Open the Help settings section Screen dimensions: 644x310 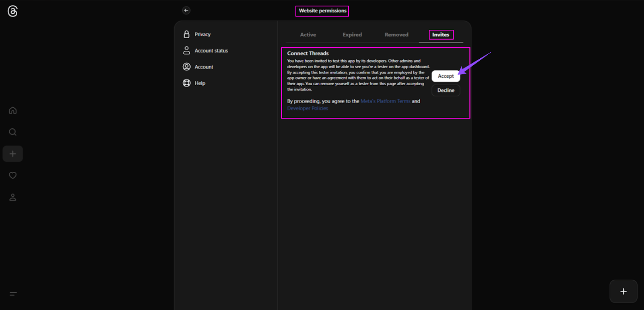pos(200,83)
